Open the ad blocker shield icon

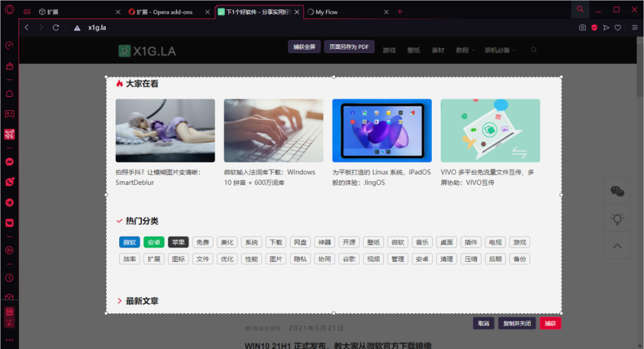tap(595, 27)
